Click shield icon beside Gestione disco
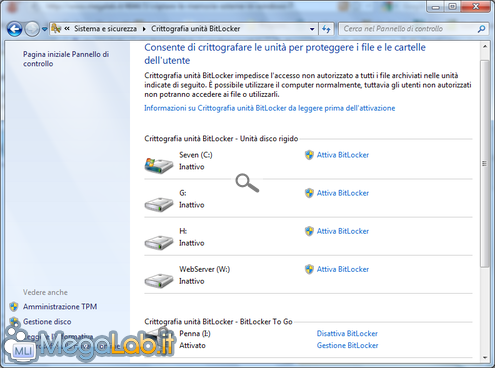The width and height of the screenshot is (495, 368). pos(14,322)
